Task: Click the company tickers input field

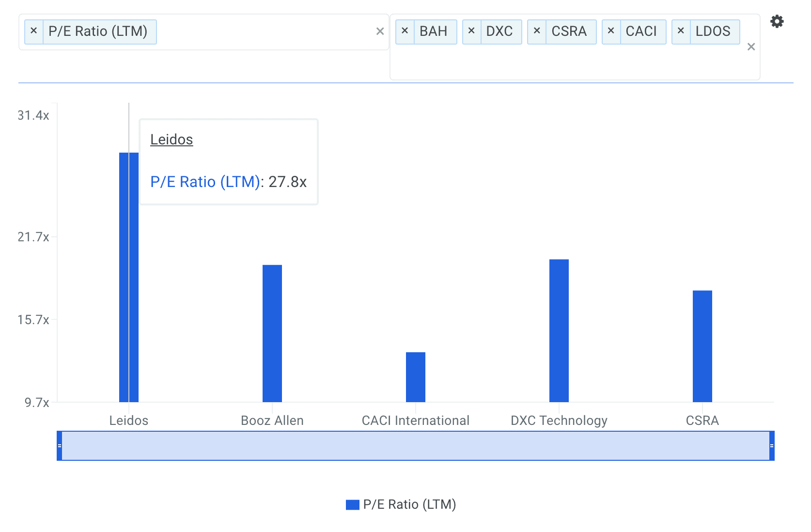Action: tap(572, 63)
